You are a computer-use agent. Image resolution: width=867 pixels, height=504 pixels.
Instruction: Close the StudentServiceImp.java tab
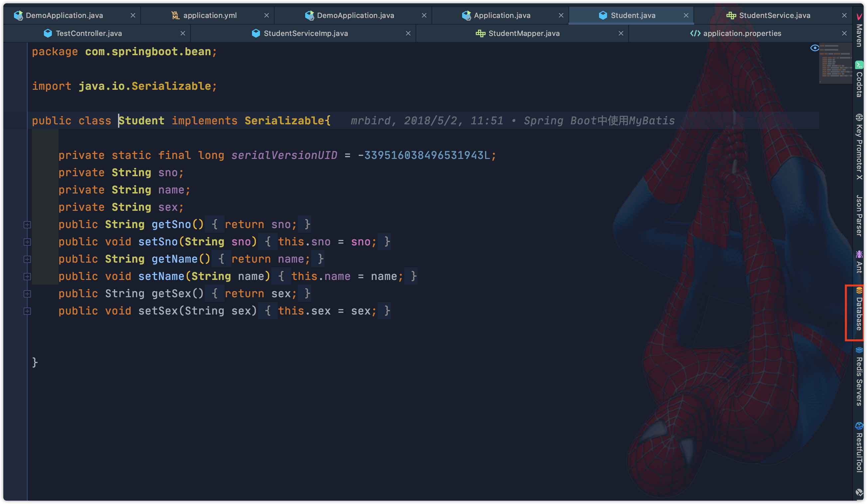[408, 33]
